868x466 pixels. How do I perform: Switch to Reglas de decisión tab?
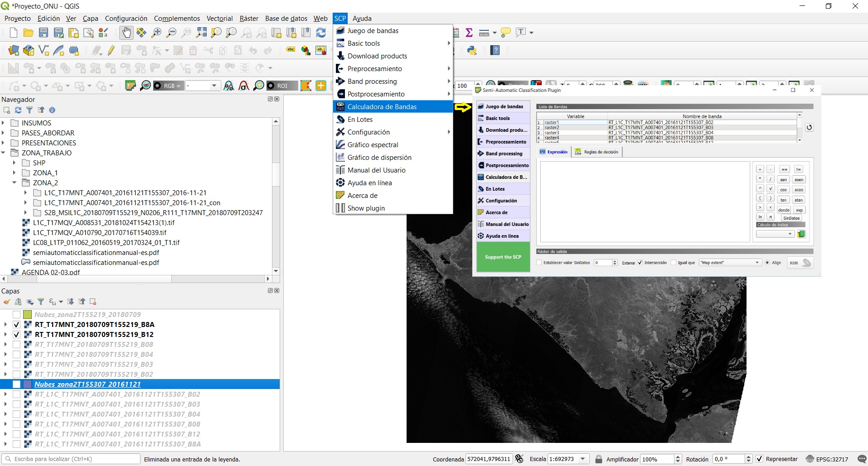tap(596, 152)
